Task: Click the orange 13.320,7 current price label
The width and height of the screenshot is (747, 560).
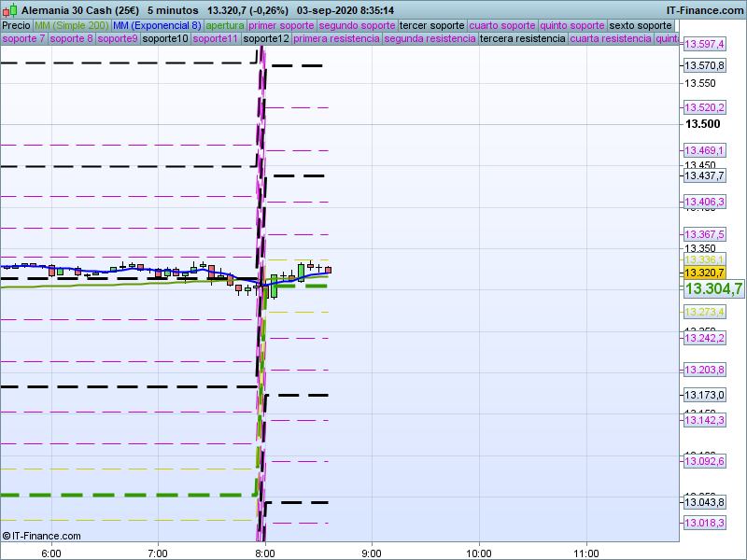Action: pos(704,273)
